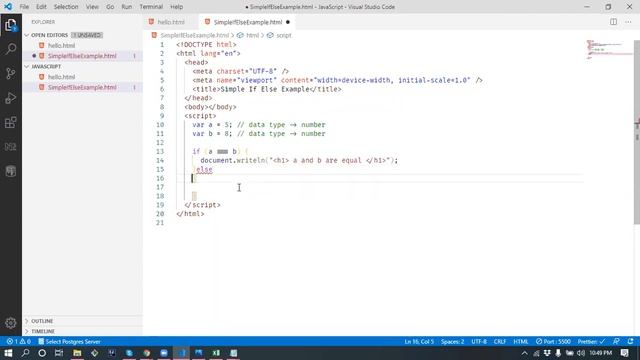This screenshot has height=360, width=640.
Task: Click the split editor icon
Action: [613, 22]
